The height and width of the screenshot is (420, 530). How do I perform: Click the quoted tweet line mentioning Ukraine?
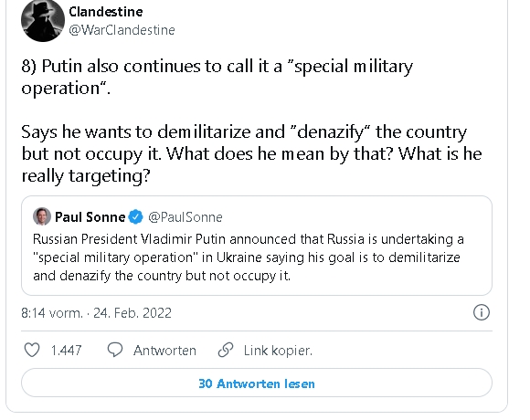point(247,257)
